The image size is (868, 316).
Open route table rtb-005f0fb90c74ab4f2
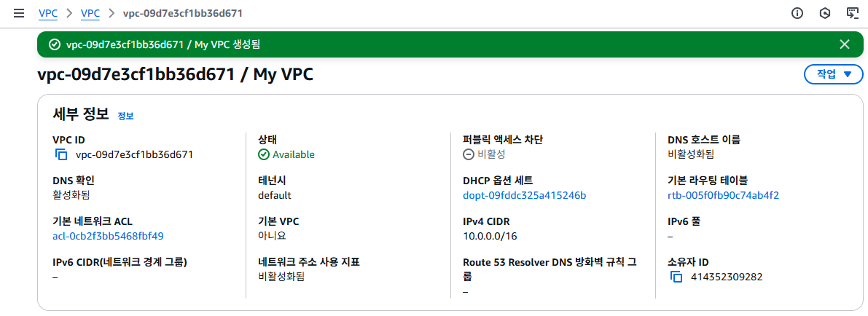(x=724, y=195)
